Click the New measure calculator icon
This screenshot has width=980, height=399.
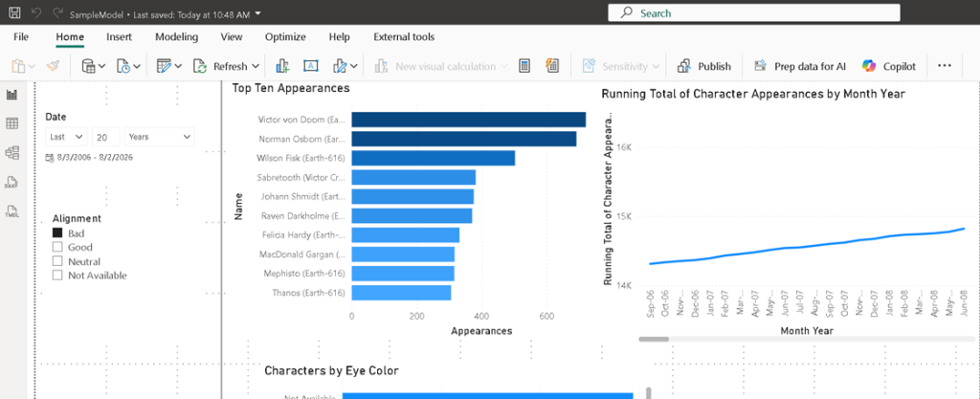coord(525,66)
